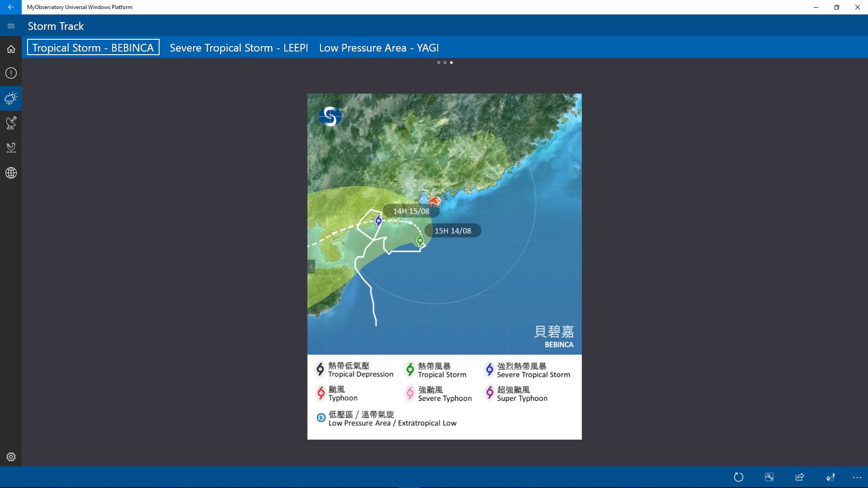868x488 pixels.
Task: Expand the left chevron on map edge
Action: 311,267
